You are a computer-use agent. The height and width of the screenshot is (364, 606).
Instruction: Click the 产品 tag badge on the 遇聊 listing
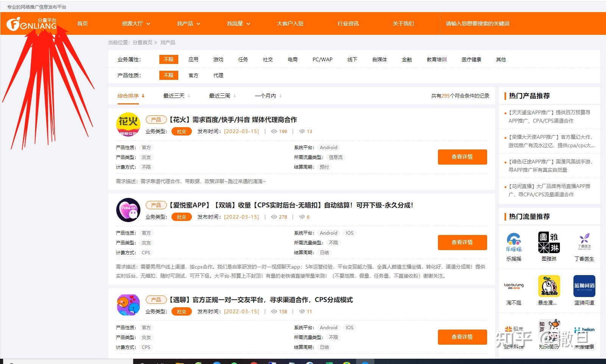156,300
